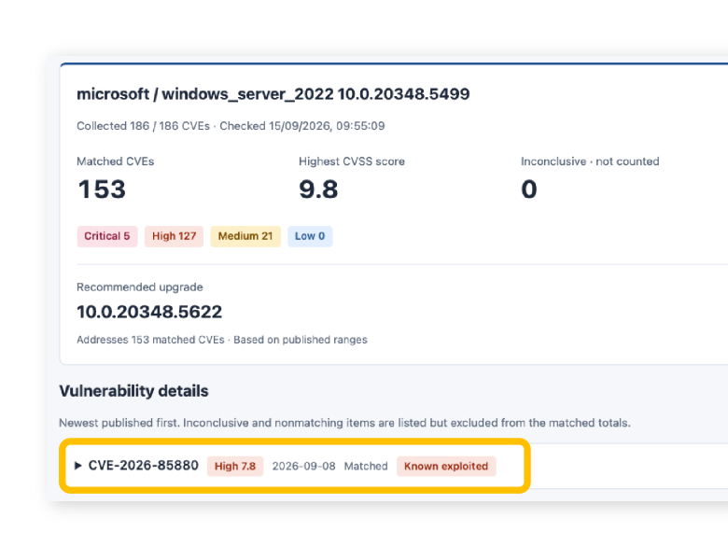
Task: Click the Inconclusive count 0
Action: (529, 189)
